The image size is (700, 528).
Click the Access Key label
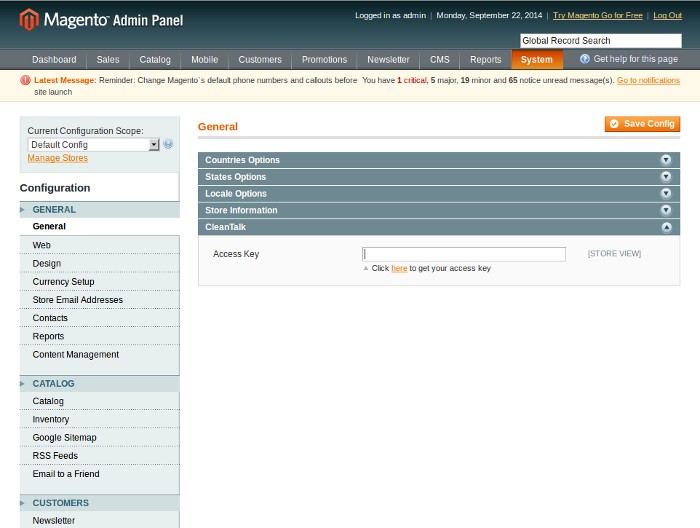pyautogui.click(x=236, y=254)
